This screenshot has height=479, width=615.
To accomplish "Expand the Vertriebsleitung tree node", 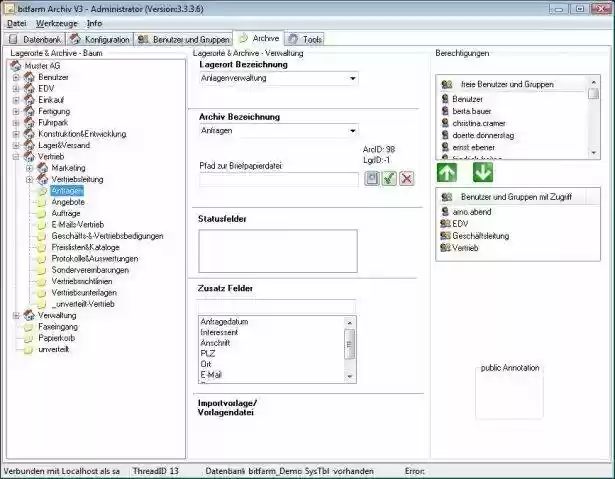I will (x=29, y=179).
